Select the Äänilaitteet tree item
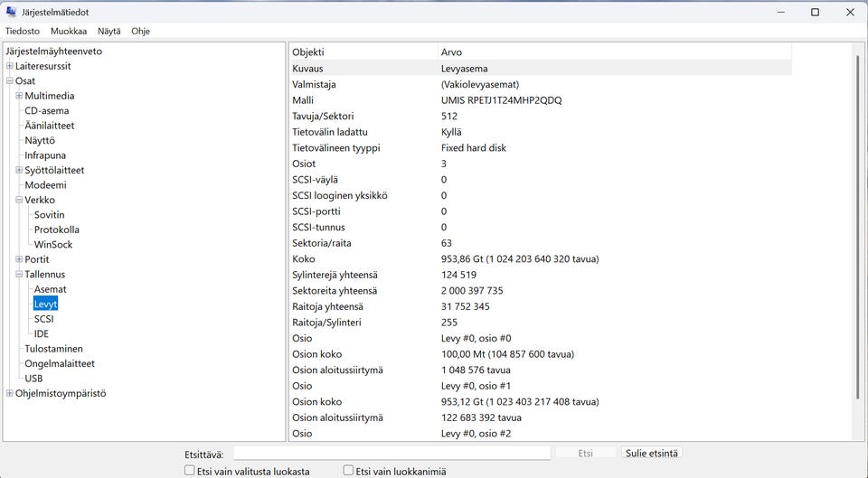868x478 pixels. [x=49, y=126]
